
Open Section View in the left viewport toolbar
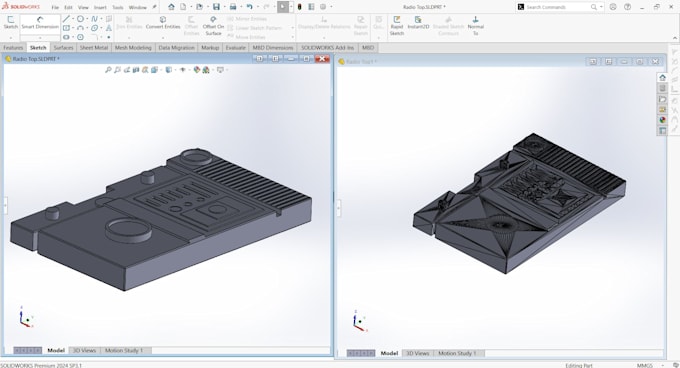coord(136,70)
